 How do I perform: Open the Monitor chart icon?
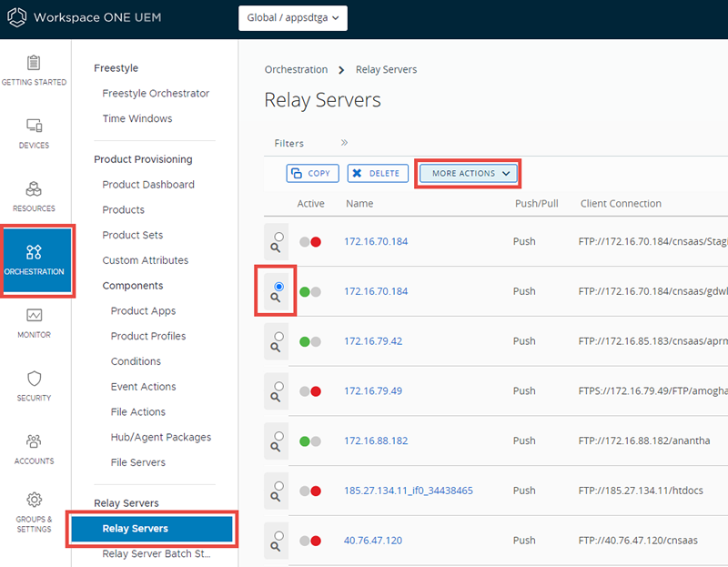click(34, 315)
